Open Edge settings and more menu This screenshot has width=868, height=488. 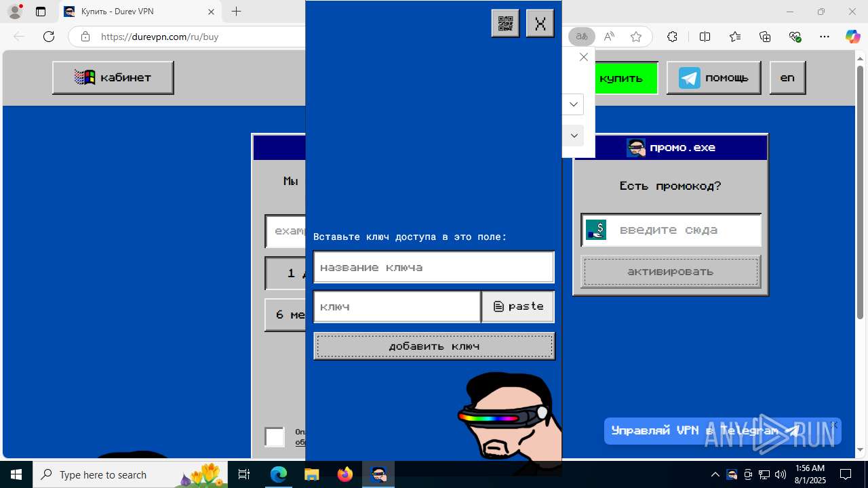click(825, 37)
